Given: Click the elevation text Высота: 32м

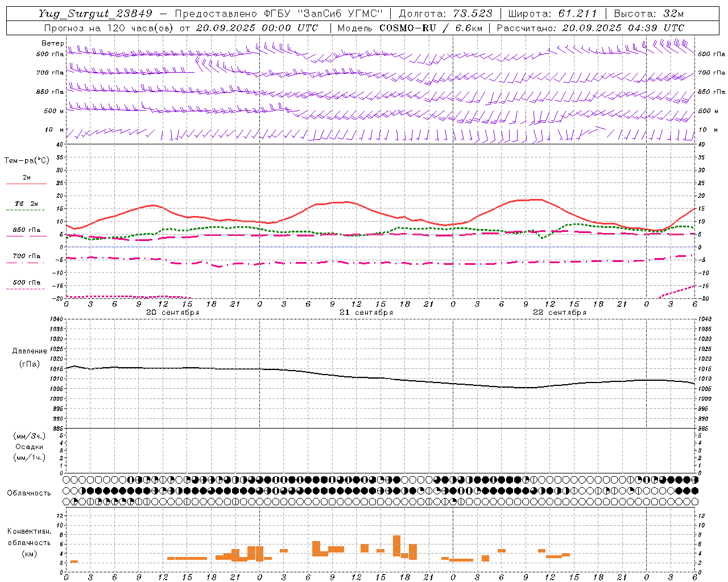Looking at the screenshot, I should tap(649, 14).
